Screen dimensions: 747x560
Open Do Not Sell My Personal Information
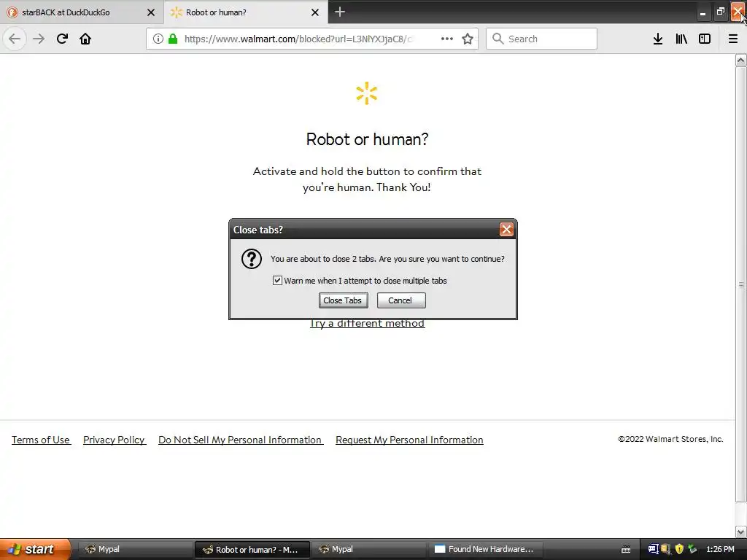[241, 440]
